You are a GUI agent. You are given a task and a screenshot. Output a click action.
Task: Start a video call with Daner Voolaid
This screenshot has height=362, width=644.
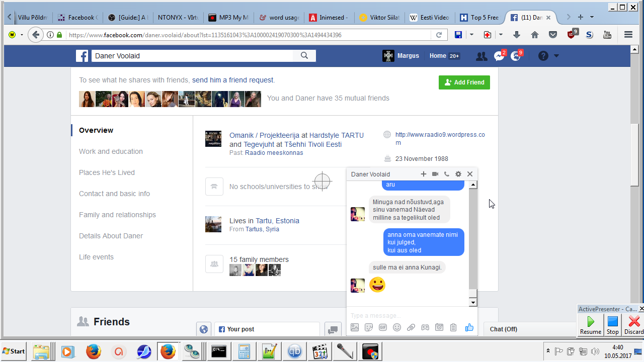click(x=435, y=174)
